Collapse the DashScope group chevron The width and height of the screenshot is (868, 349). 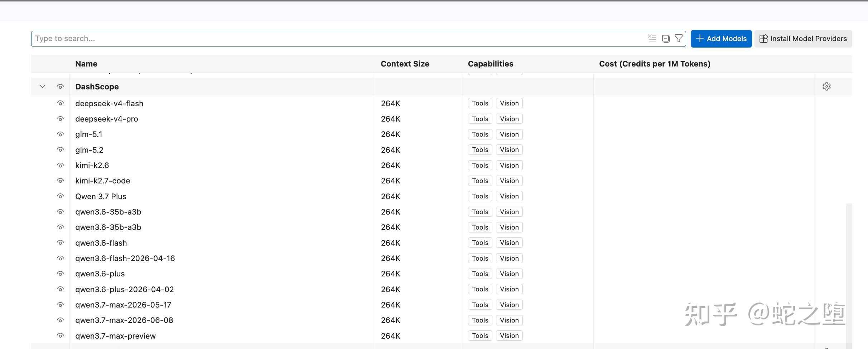coord(42,87)
